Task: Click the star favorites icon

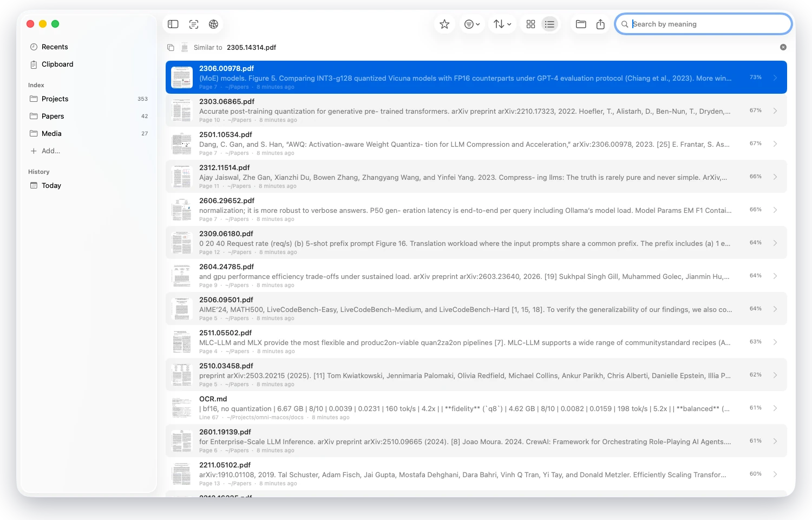Action: tap(444, 24)
